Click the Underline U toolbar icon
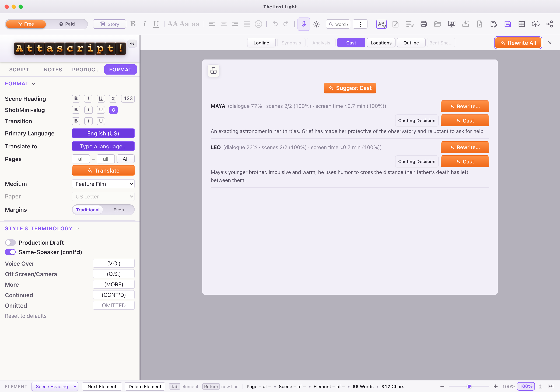560x392 pixels. [156, 24]
